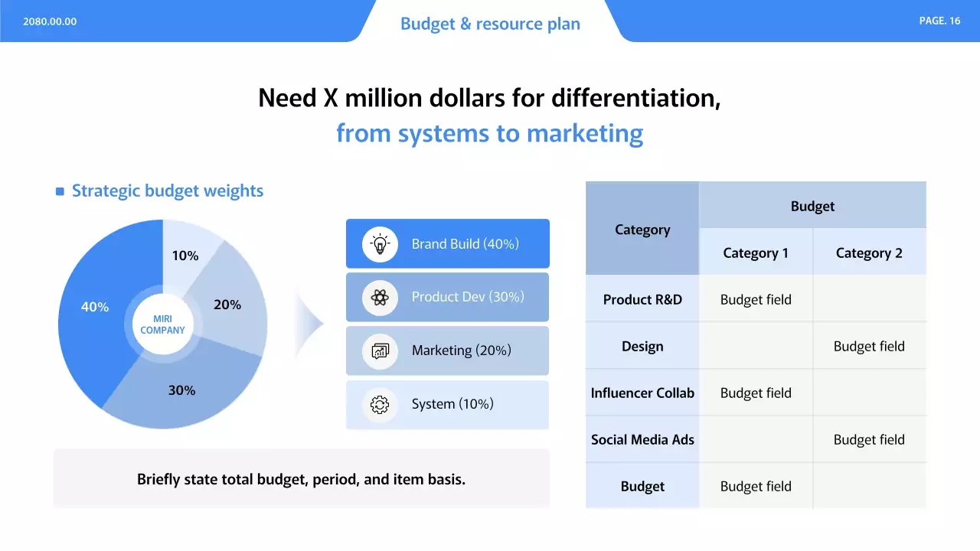Click the arrow pointing from pie chart to legend

pyautogui.click(x=310, y=324)
